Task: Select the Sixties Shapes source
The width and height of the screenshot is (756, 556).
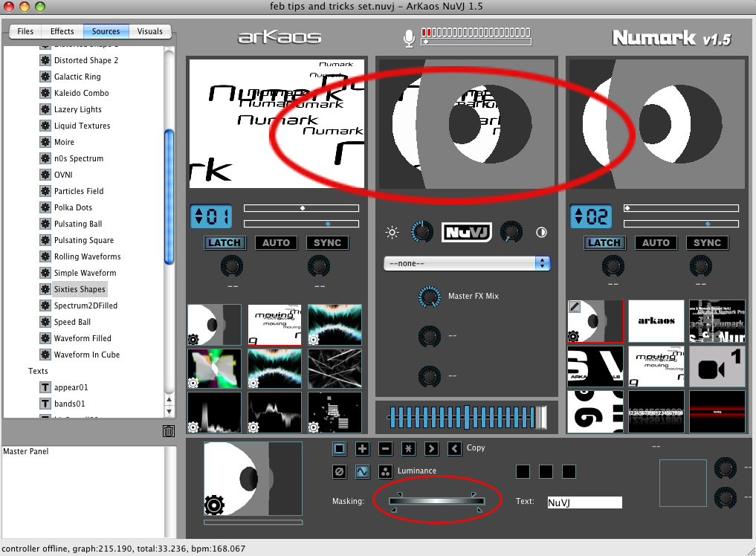Action: click(x=80, y=289)
